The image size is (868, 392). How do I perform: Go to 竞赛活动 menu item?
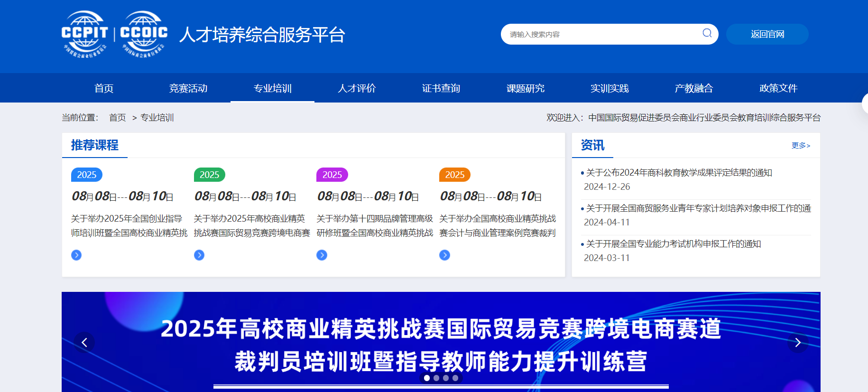(x=188, y=88)
